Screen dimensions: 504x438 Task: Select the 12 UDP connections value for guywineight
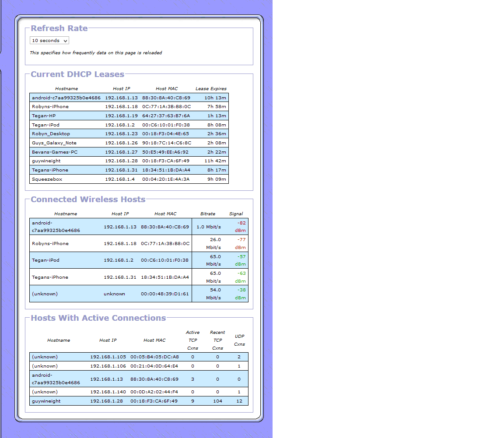pos(239,401)
